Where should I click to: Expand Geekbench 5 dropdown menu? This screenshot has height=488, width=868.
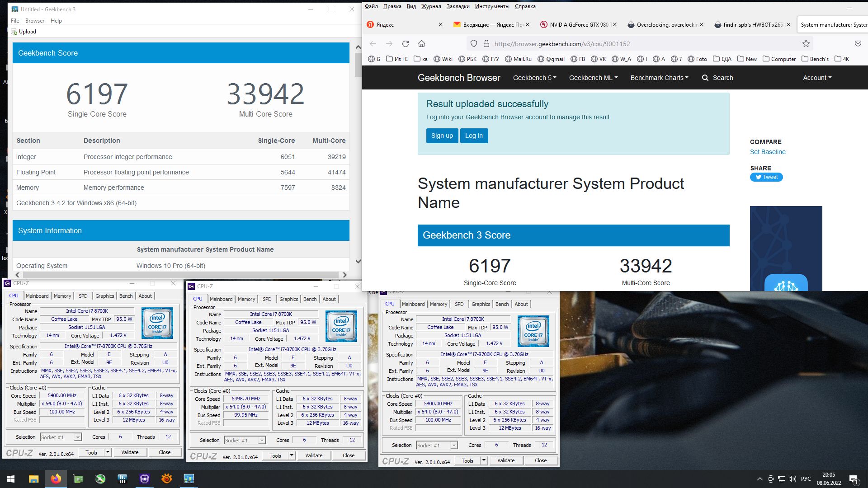pos(534,78)
